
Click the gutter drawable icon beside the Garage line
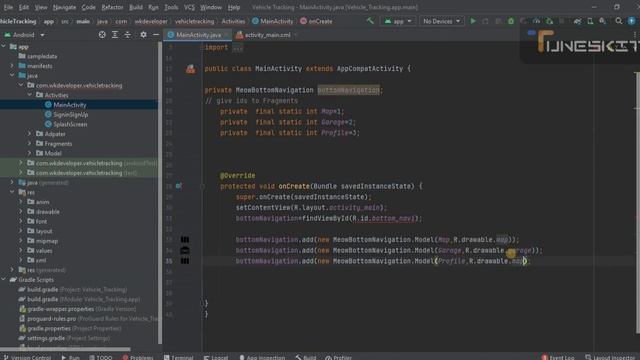[x=185, y=250]
